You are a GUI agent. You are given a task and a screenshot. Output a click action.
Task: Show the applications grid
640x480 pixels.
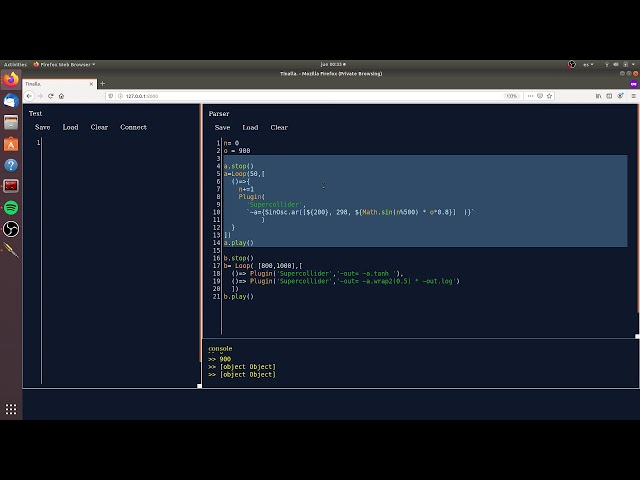click(x=11, y=409)
